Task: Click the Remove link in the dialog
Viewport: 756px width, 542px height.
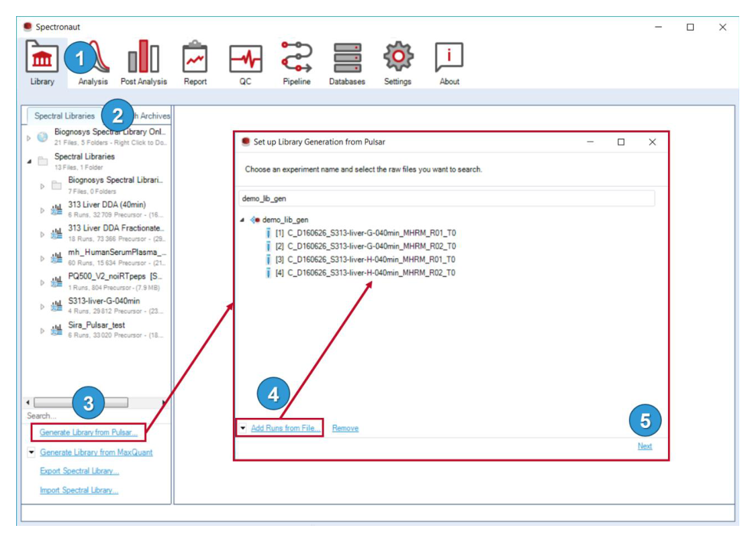Action: (x=345, y=428)
